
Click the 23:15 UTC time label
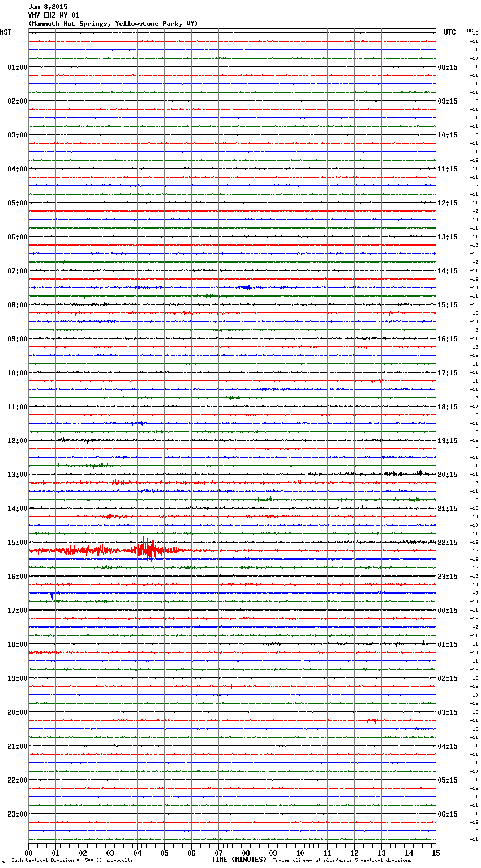pyautogui.click(x=448, y=577)
